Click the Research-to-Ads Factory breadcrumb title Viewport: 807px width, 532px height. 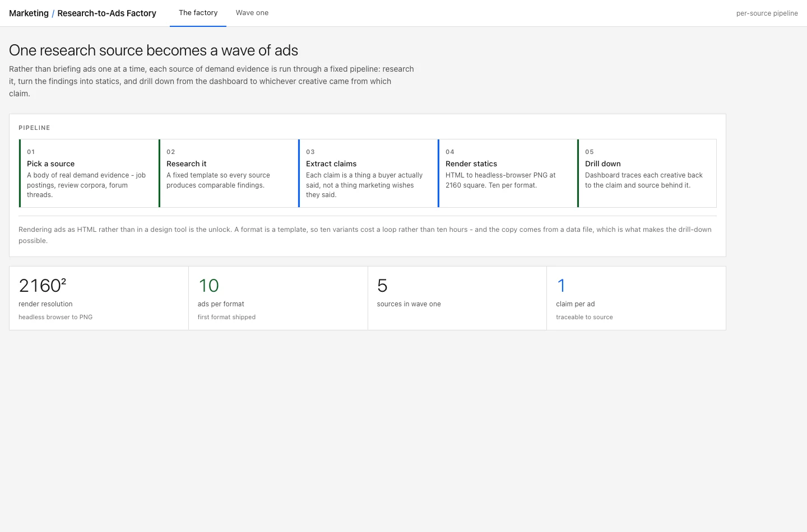(x=106, y=13)
